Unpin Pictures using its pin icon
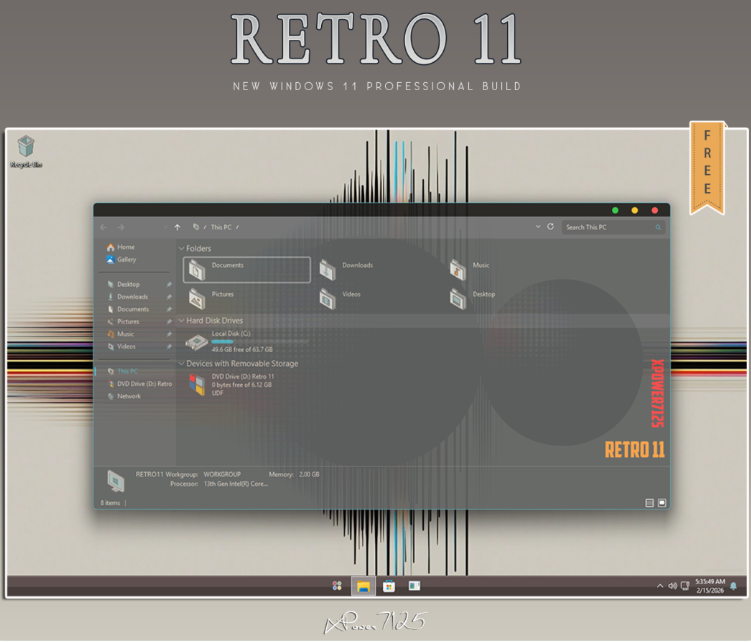This screenshot has height=642, width=751. tap(169, 322)
